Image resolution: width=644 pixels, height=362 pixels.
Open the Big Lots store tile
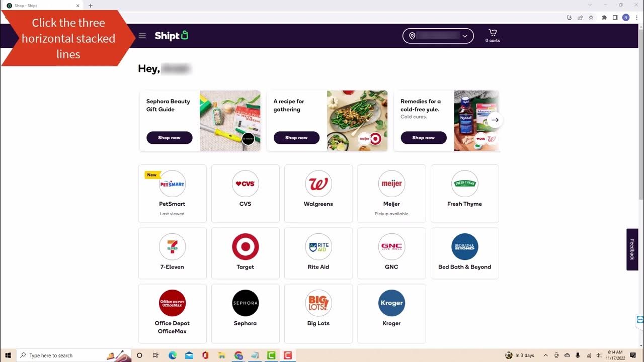tap(318, 313)
